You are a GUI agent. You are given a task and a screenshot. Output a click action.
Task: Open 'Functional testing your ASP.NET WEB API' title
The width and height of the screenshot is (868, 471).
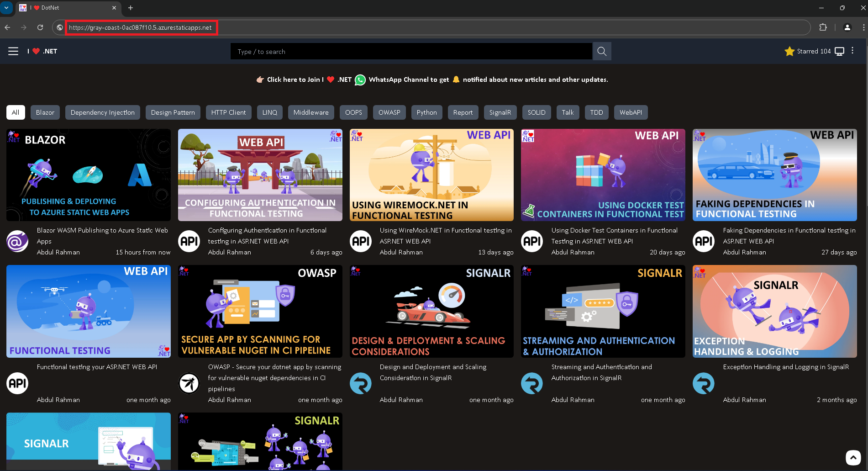(97, 367)
